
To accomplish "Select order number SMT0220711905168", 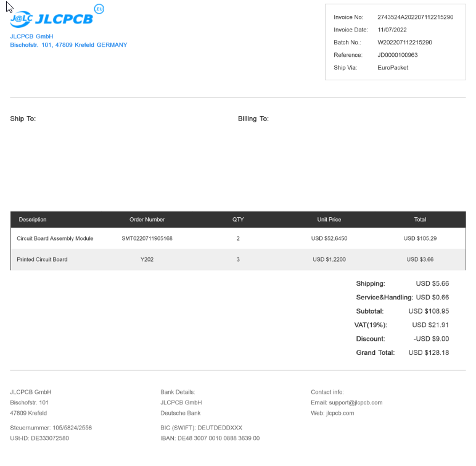I will click(x=147, y=239).
